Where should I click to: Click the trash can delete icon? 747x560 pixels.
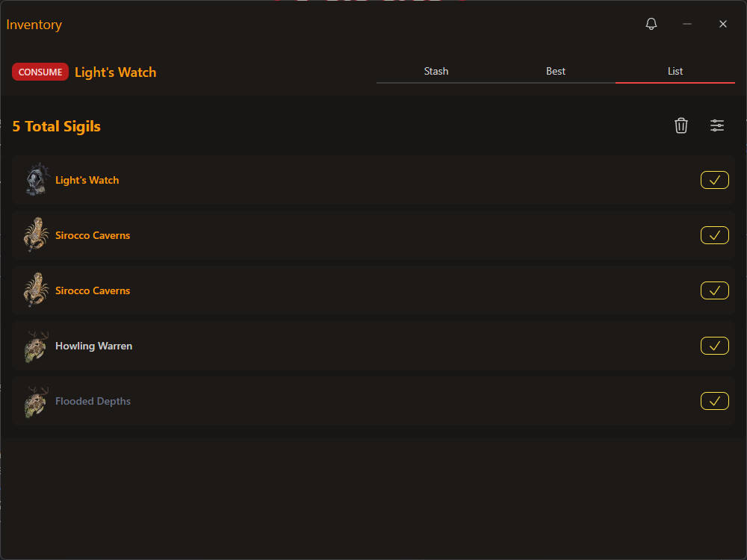coord(681,125)
